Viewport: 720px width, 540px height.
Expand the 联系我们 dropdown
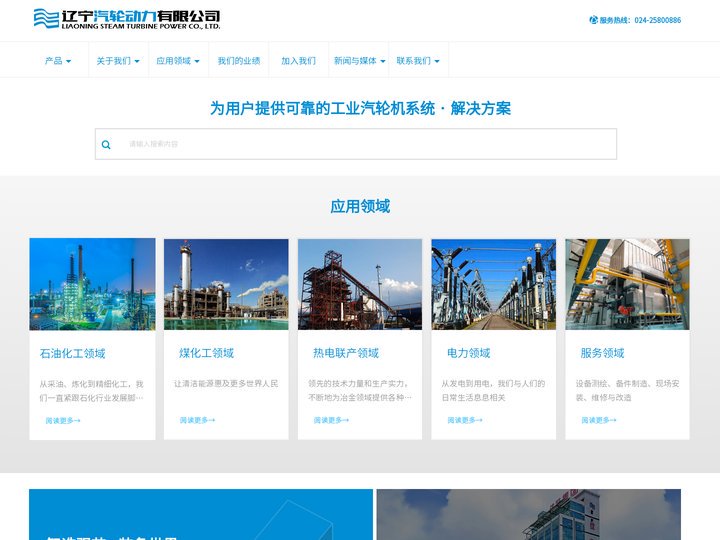pos(418,61)
